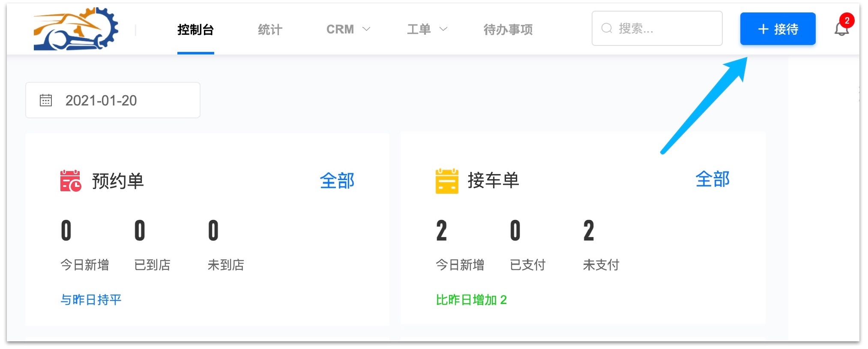Click the car repair logo icon
This screenshot has height=349, width=868.
coord(76,29)
